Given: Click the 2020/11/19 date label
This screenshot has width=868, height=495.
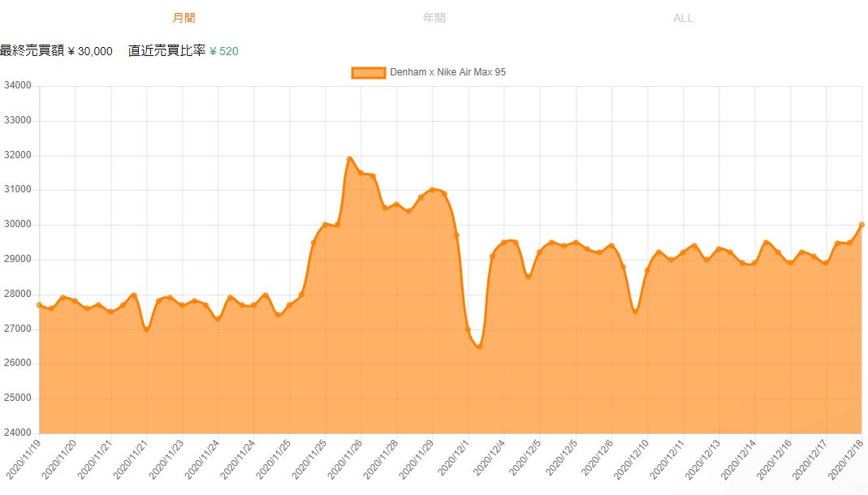Looking at the screenshot, I should 24,459.
